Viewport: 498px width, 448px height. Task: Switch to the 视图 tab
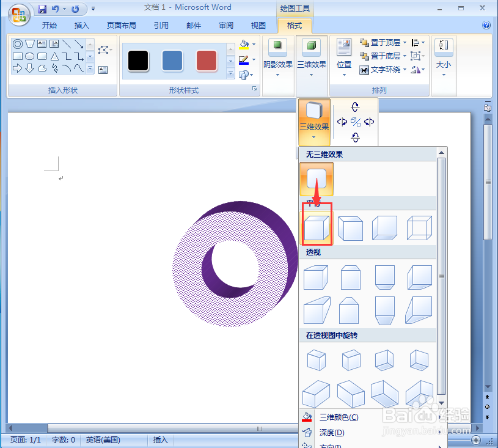tap(258, 26)
